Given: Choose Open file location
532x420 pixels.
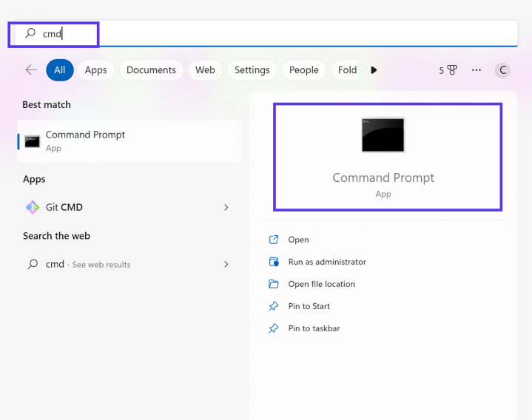Looking at the screenshot, I should [321, 284].
